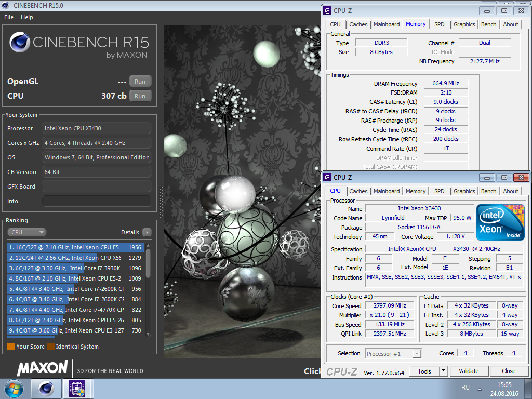
Task: Open Cinebench icon in the taskbar
Action: pos(46,389)
